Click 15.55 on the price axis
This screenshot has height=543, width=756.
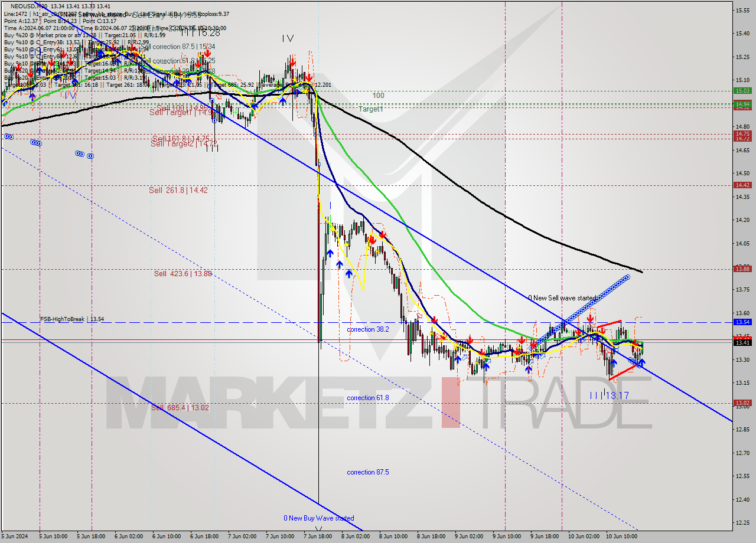(x=742, y=10)
